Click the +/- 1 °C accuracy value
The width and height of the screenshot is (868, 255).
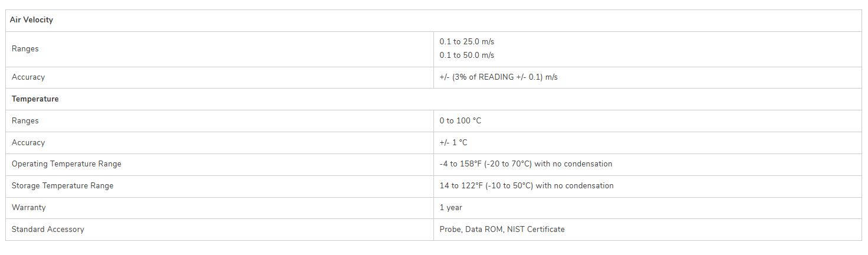point(453,143)
